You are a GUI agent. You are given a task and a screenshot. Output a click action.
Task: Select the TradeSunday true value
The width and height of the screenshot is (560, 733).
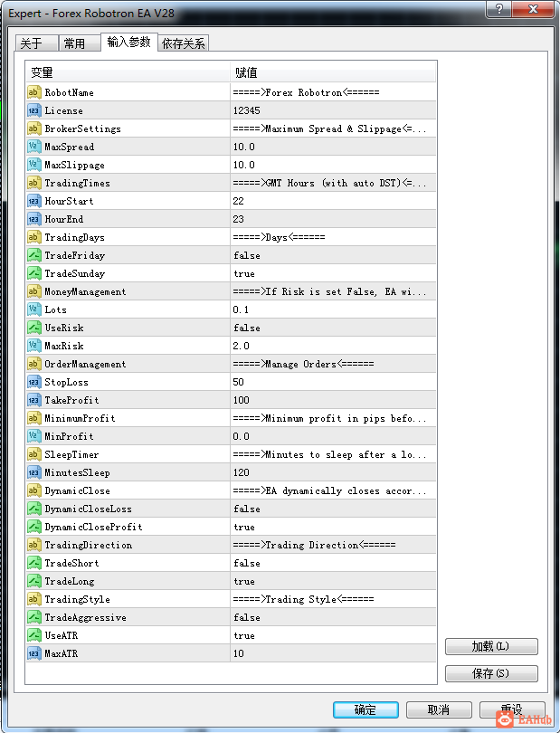coord(244,274)
